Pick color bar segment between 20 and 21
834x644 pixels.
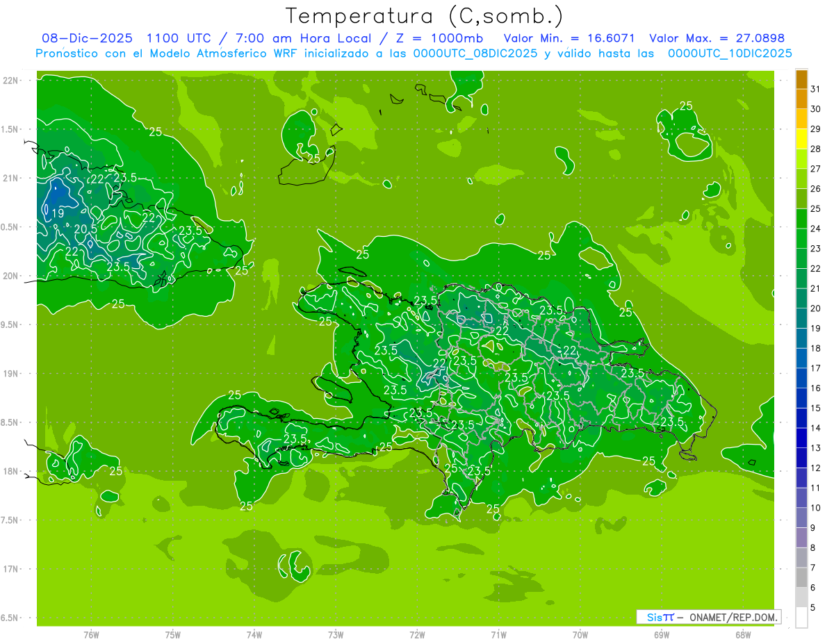801,299
